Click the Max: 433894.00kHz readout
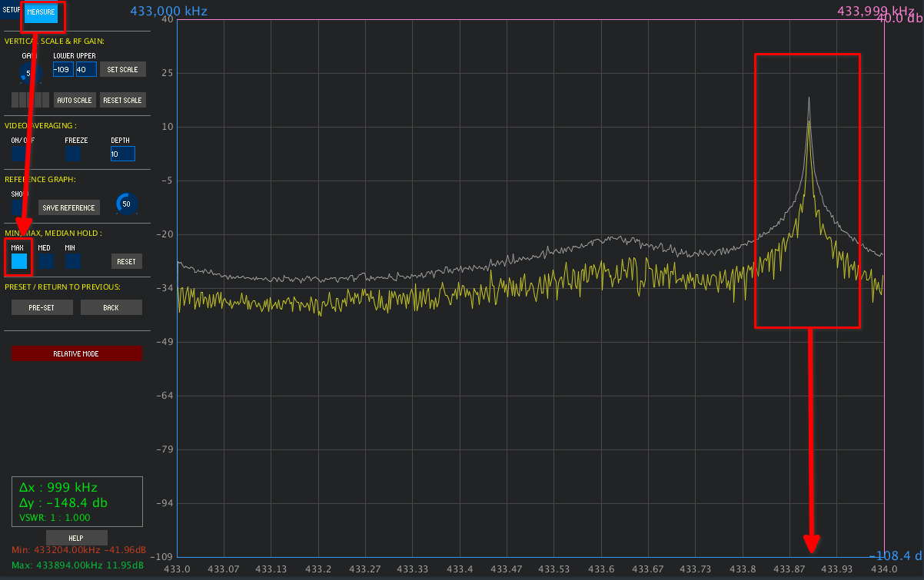924x580 pixels. coord(78,565)
